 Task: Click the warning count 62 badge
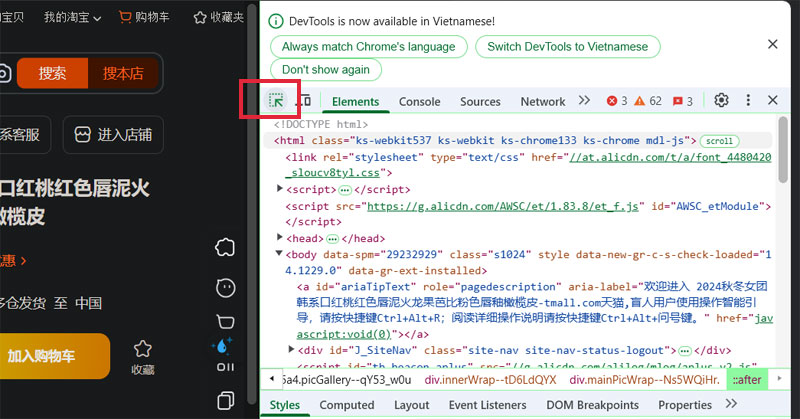[648, 101]
